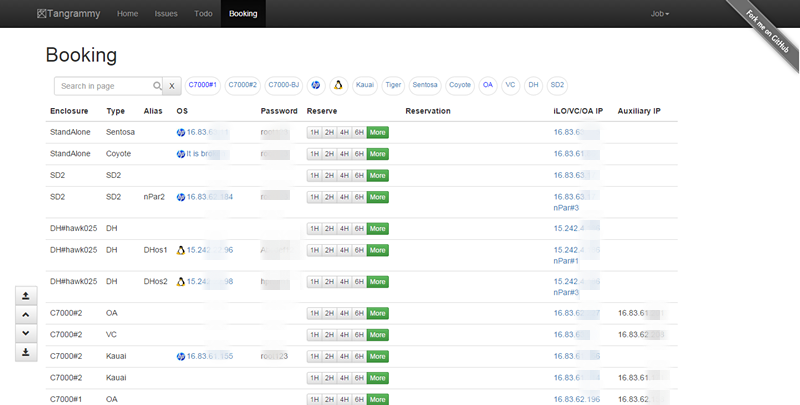Viewport: 800px width, 405px height.
Task: Reserve C7000#2 VC row for 1H
Action: point(314,335)
